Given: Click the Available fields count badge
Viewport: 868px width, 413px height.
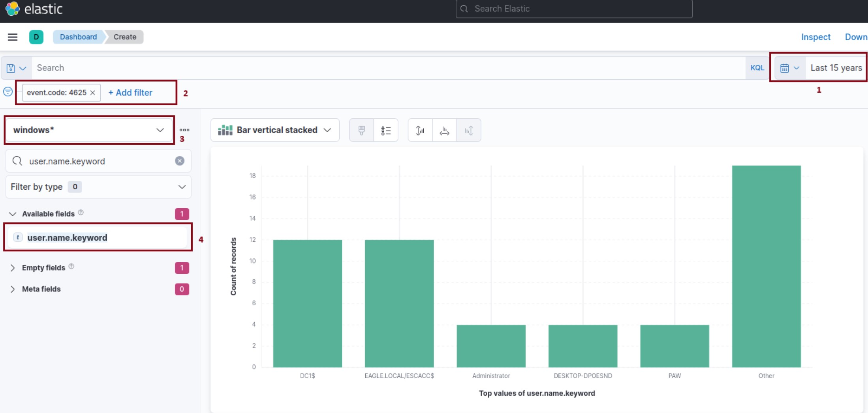Looking at the screenshot, I should tap(182, 214).
